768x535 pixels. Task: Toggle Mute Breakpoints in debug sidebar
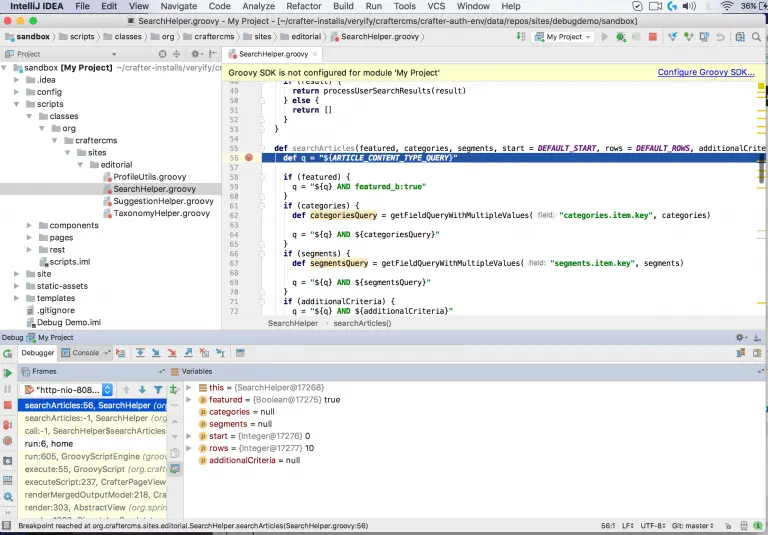8,440
